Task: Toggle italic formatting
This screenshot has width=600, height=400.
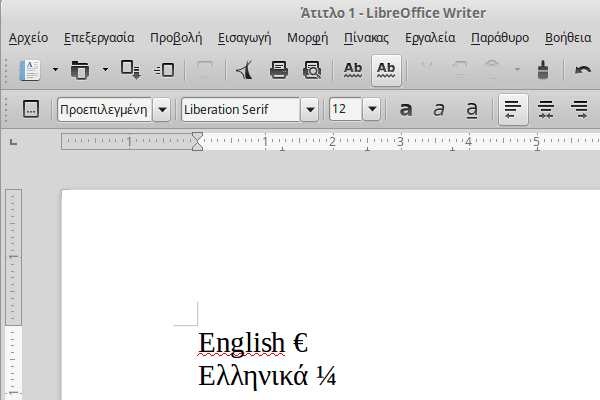Action: pyautogui.click(x=438, y=109)
